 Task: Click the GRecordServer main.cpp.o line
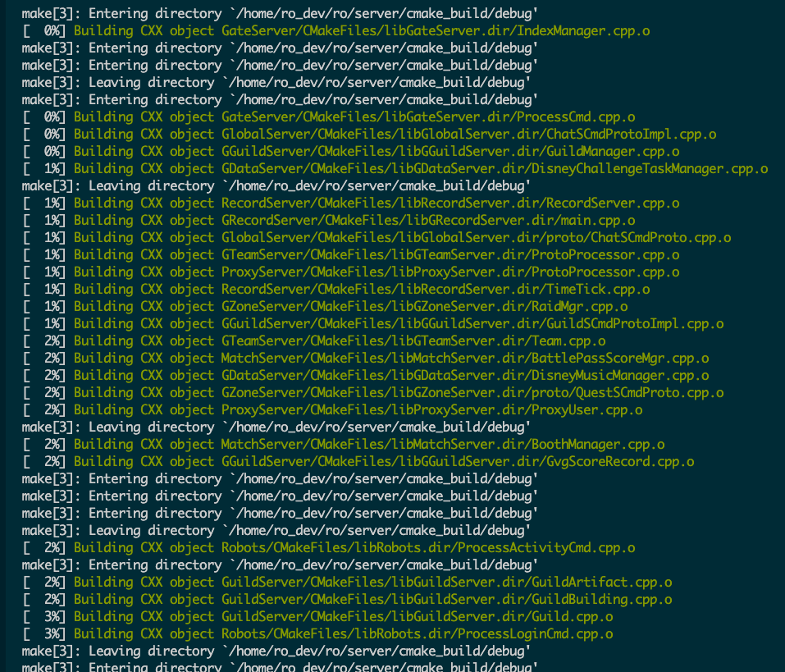click(353, 220)
